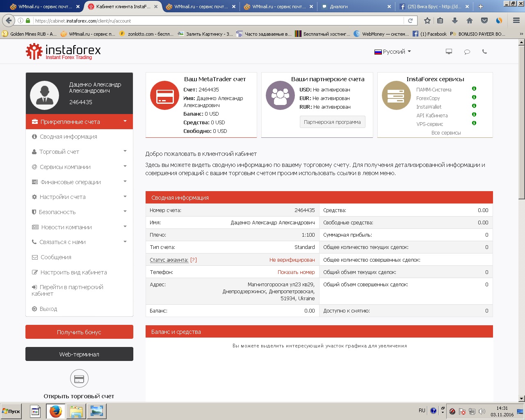Viewport: 525px width, 420px height.
Task: Open the Русский language dropdown
Action: (x=393, y=52)
